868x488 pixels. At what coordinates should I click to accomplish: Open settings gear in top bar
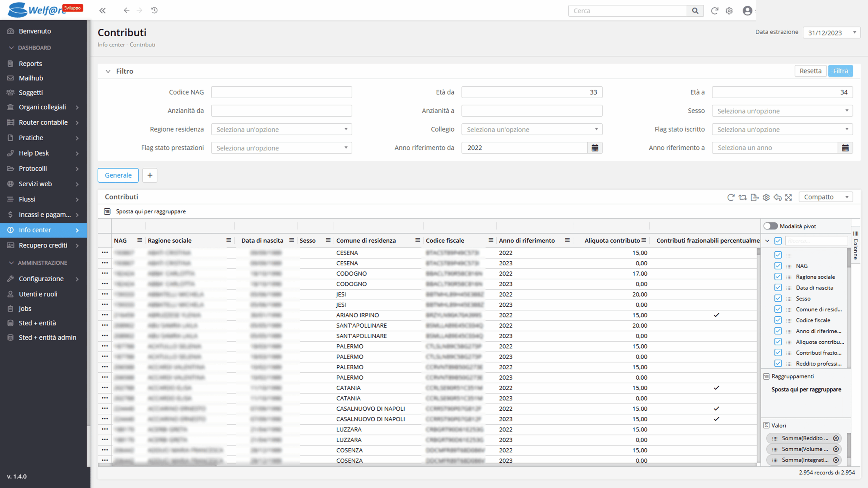[729, 11]
